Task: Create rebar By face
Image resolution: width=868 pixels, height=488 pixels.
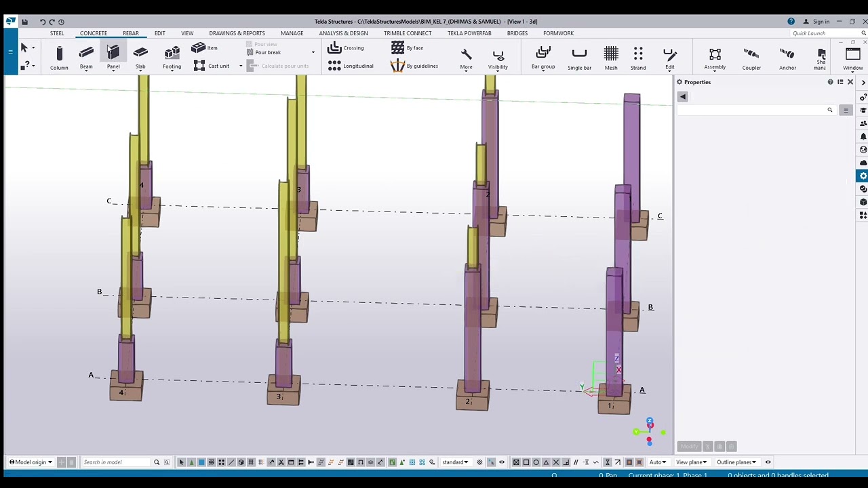Action: point(408,48)
